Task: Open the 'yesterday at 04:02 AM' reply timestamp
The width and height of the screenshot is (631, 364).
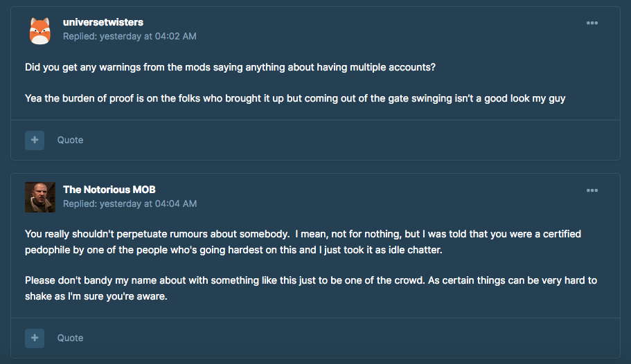Action: tap(148, 36)
